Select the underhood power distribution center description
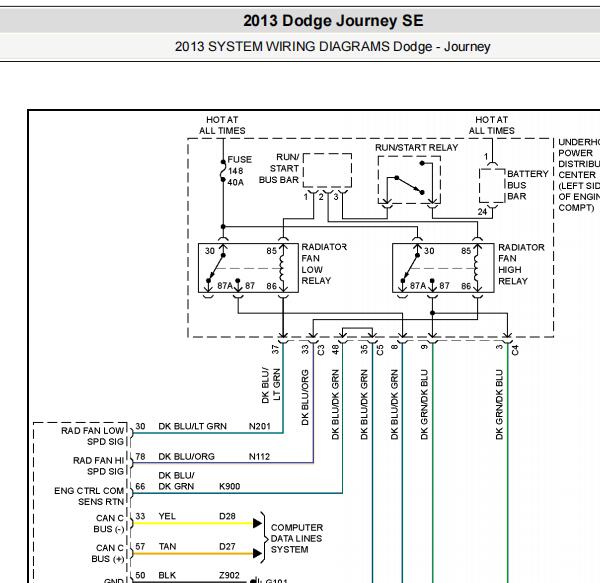 (579, 175)
